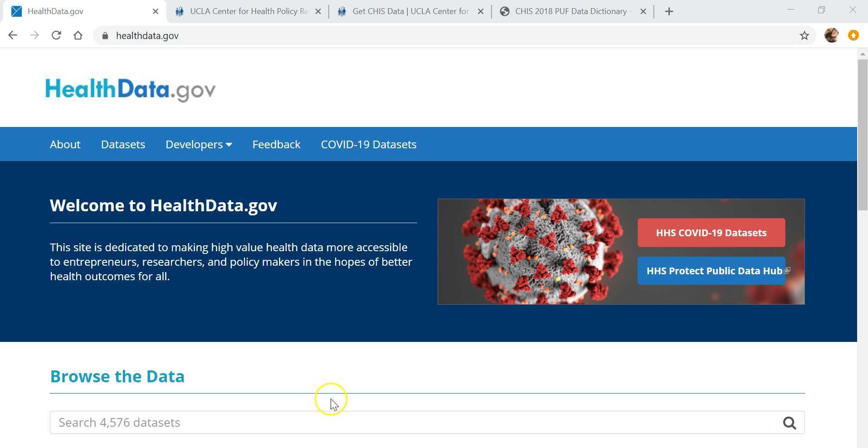This screenshot has height=448, width=868.
Task: Click the padlock icon in the address bar
Action: click(x=105, y=35)
